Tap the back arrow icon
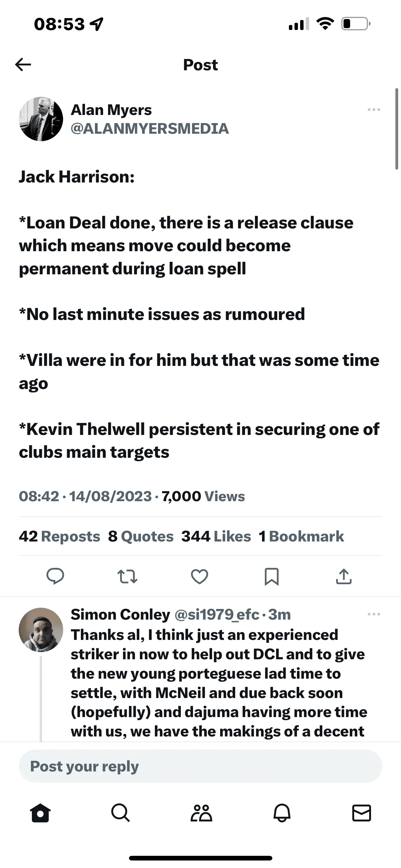The height and width of the screenshot is (868, 401). coord(23,64)
